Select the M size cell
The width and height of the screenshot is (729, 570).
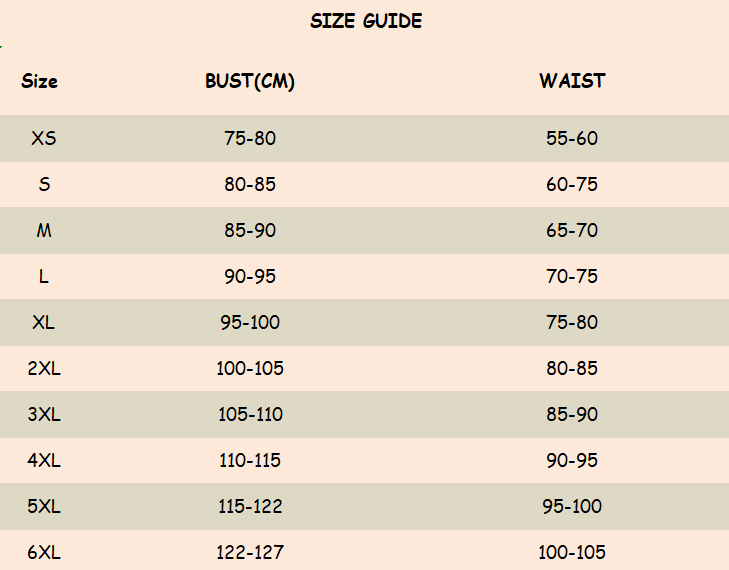pyautogui.click(x=44, y=230)
